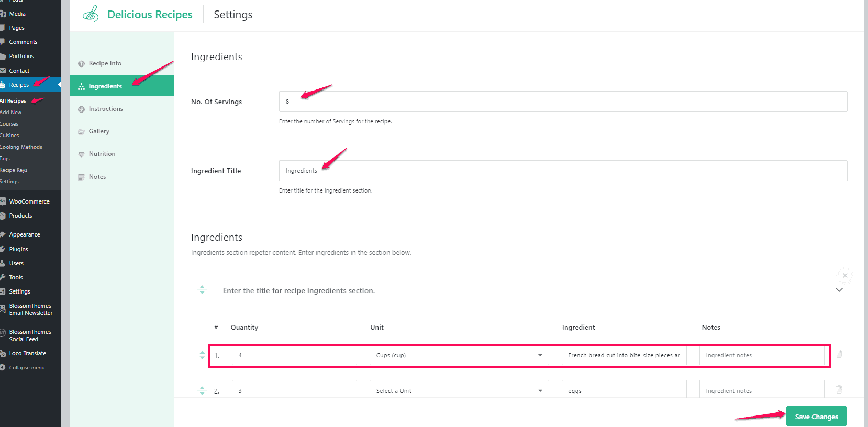This screenshot has width=868, height=427.
Task: Click the eggs ingredient field
Action: click(x=624, y=390)
